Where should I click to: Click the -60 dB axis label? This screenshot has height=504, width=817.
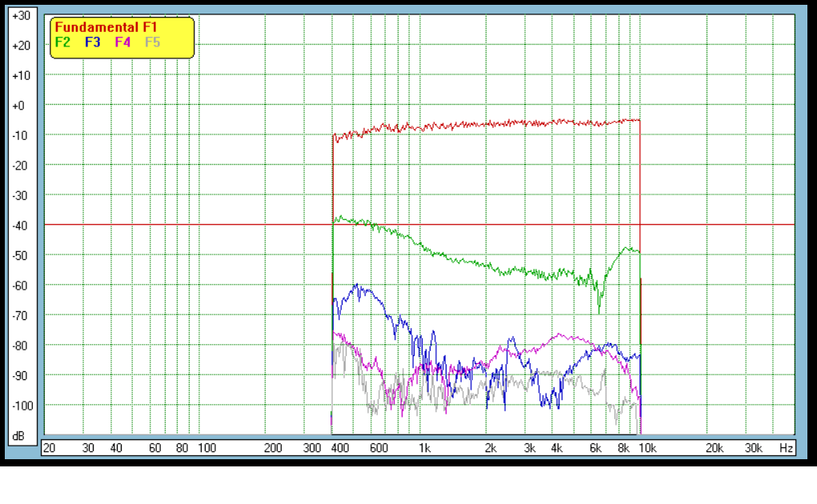(x=20, y=286)
